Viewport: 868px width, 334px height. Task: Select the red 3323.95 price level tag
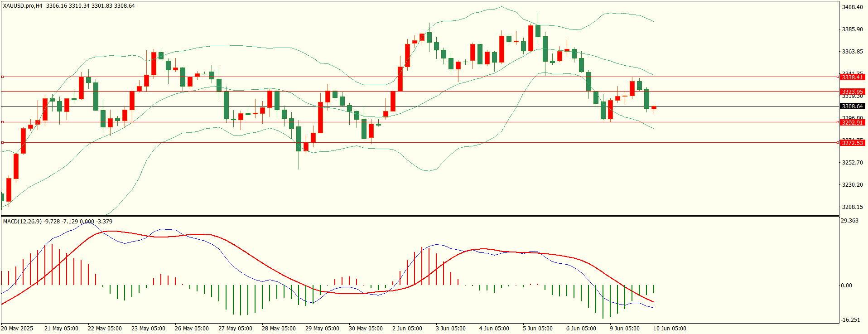click(x=852, y=92)
